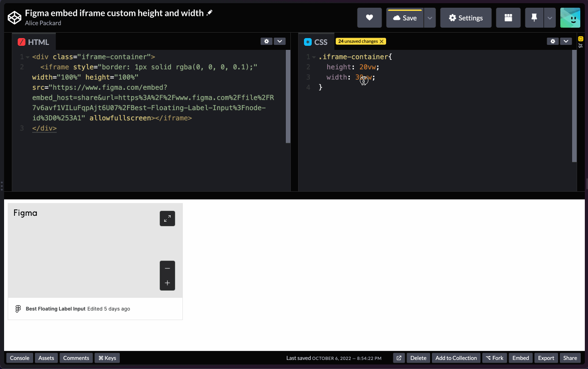Collapse the CSS editor with its chevron
Image resolution: width=588 pixels, height=369 pixels.
click(566, 41)
